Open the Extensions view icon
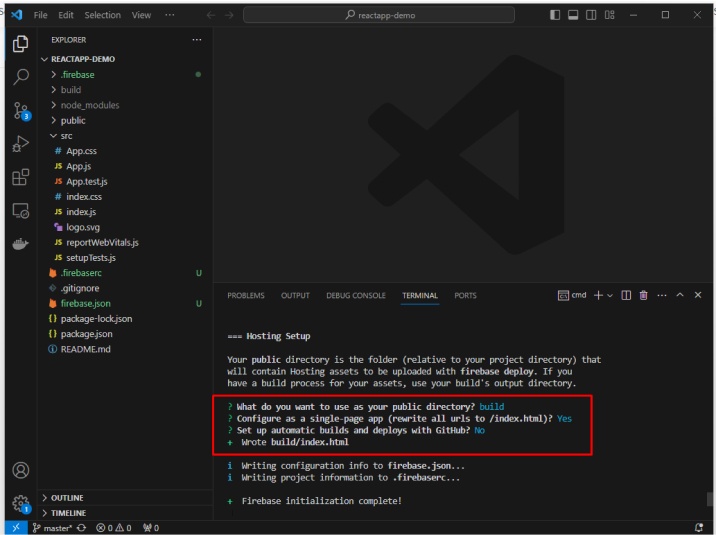The height and width of the screenshot is (535, 716). click(21, 177)
